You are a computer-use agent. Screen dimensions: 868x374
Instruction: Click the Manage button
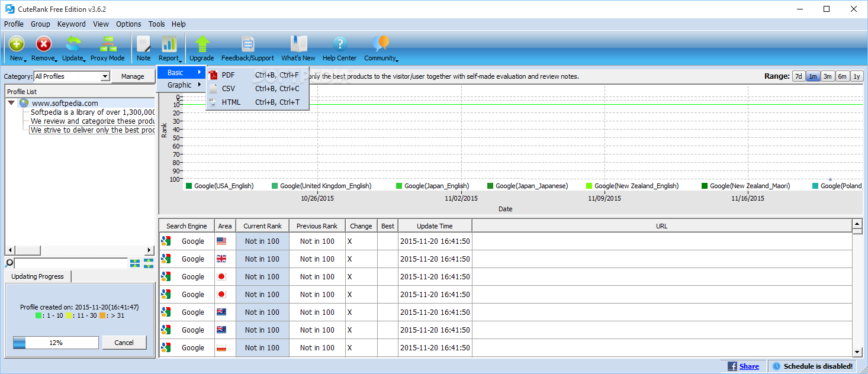(x=133, y=76)
